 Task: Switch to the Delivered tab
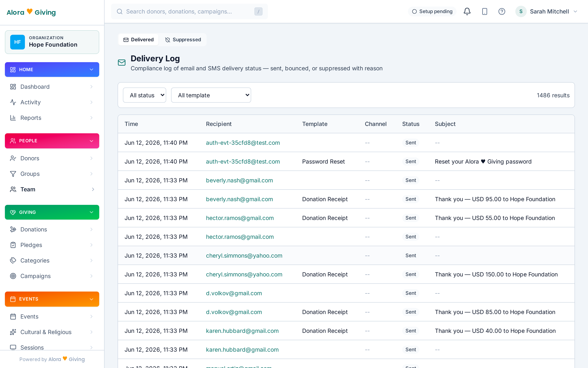(138, 40)
